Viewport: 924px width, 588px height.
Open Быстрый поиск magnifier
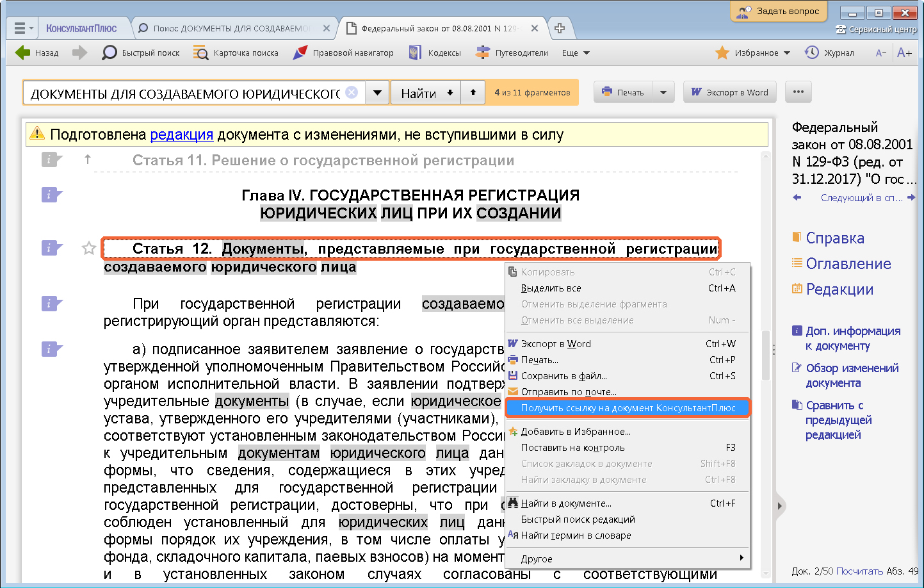(x=140, y=53)
